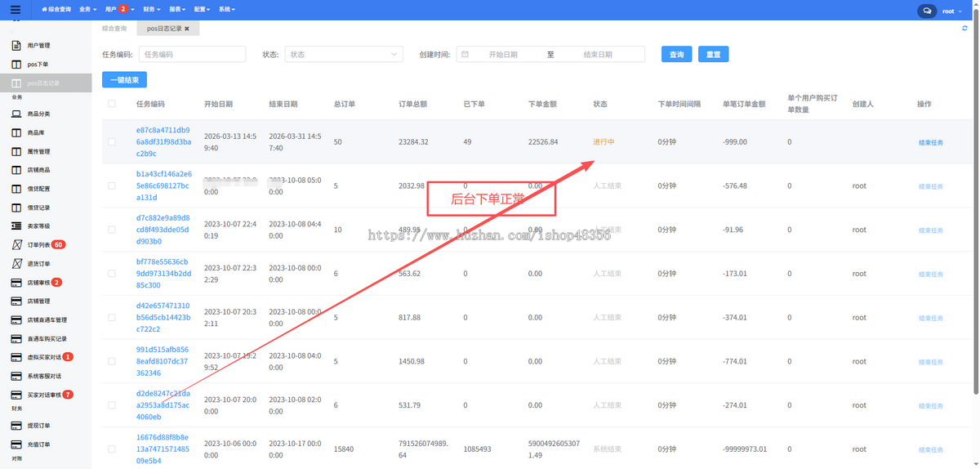980x469 pixels.
Task: Focus the 任务编码 input field
Action: 192,54
